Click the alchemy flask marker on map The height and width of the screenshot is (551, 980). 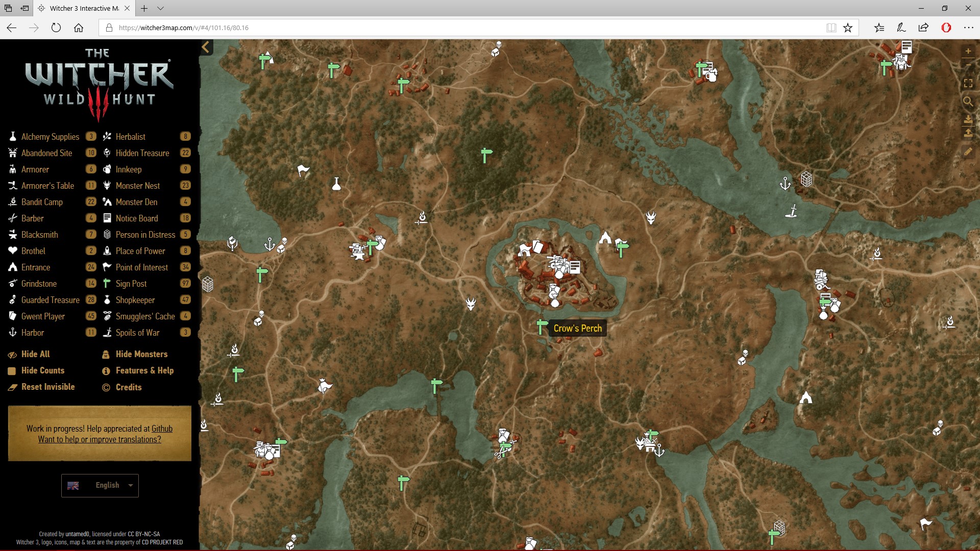pyautogui.click(x=336, y=184)
